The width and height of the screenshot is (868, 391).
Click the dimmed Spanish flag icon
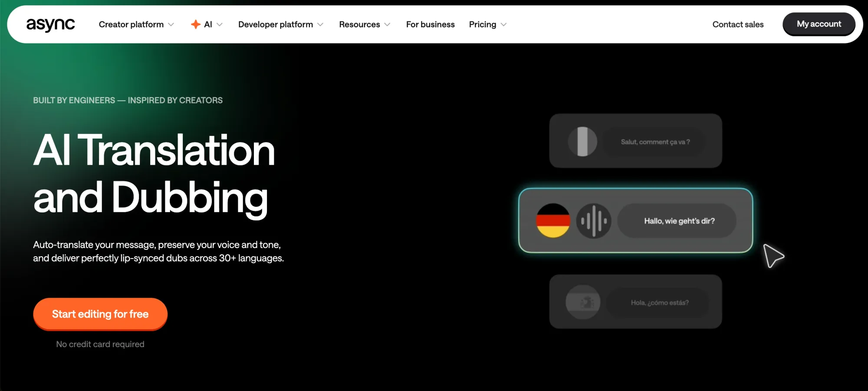[x=583, y=302]
